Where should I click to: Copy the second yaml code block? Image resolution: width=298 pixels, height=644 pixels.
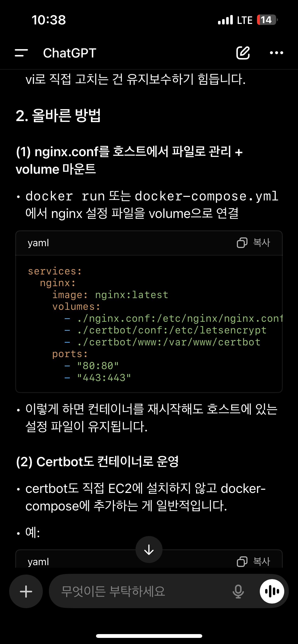pos(253,562)
